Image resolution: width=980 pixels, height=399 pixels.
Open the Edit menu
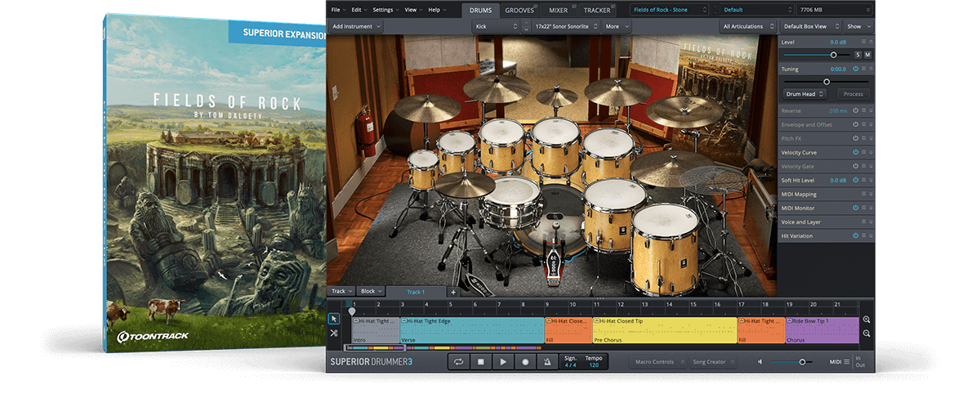pos(359,10)
